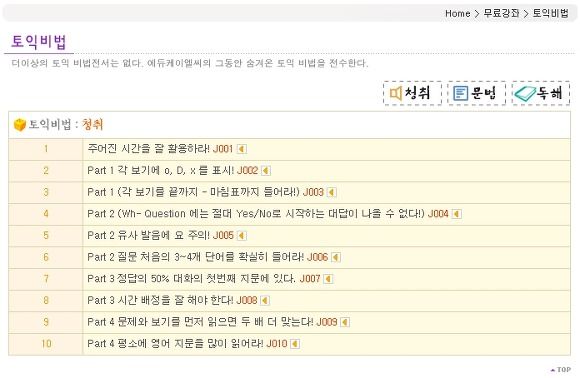Click the speaker icon next to J010

[x=295, y=344]
